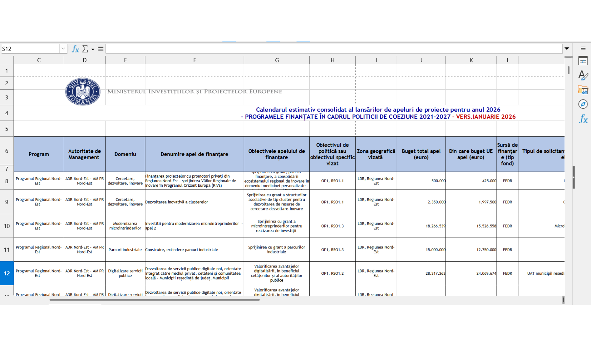Expand the formula bar
591x364 pixels.
567,48
